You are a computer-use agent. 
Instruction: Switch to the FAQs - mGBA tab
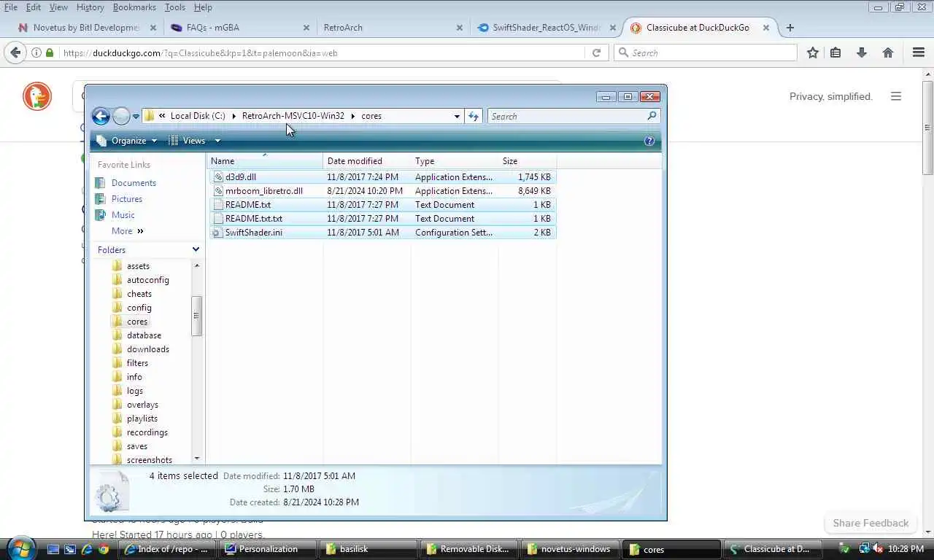pyautogui.click(x=239, y=28)
